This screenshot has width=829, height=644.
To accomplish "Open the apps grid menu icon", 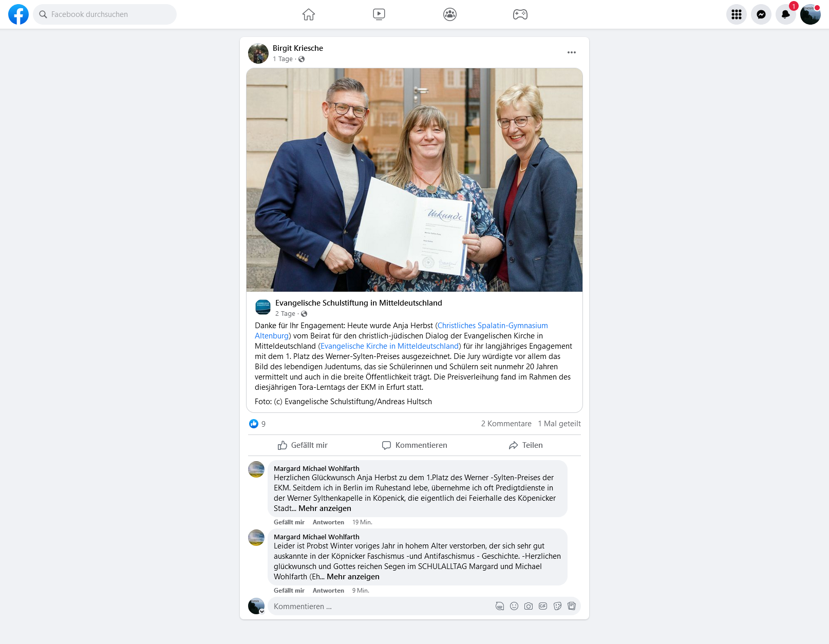I will [737, 14].
